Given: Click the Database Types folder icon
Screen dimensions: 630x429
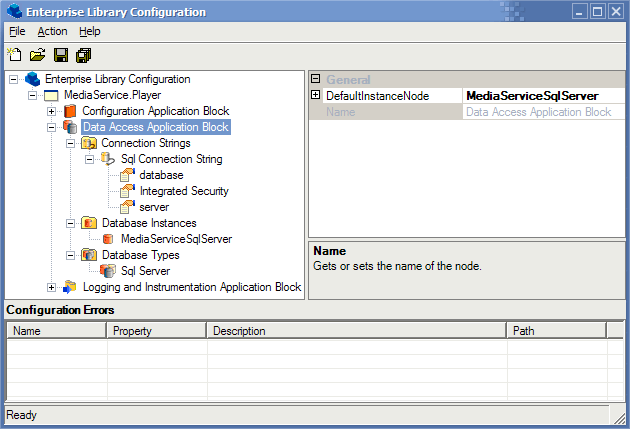Looking at the screenshot, I should [x=89, y=255].
